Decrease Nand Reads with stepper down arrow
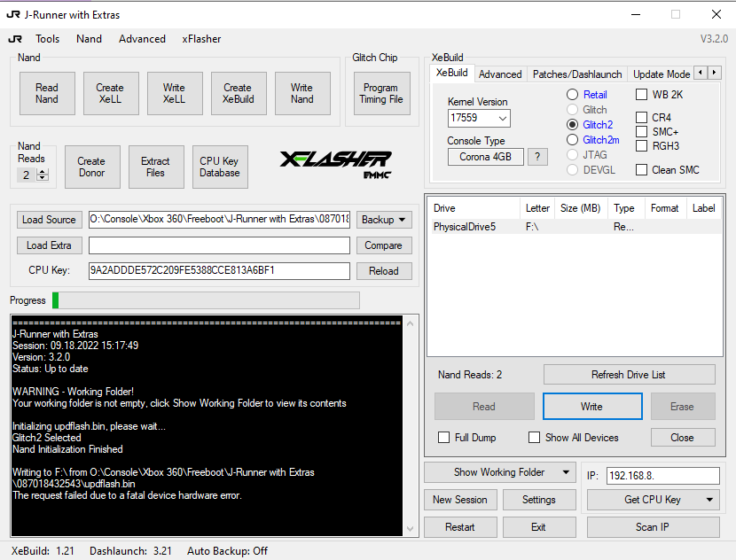 43,178
